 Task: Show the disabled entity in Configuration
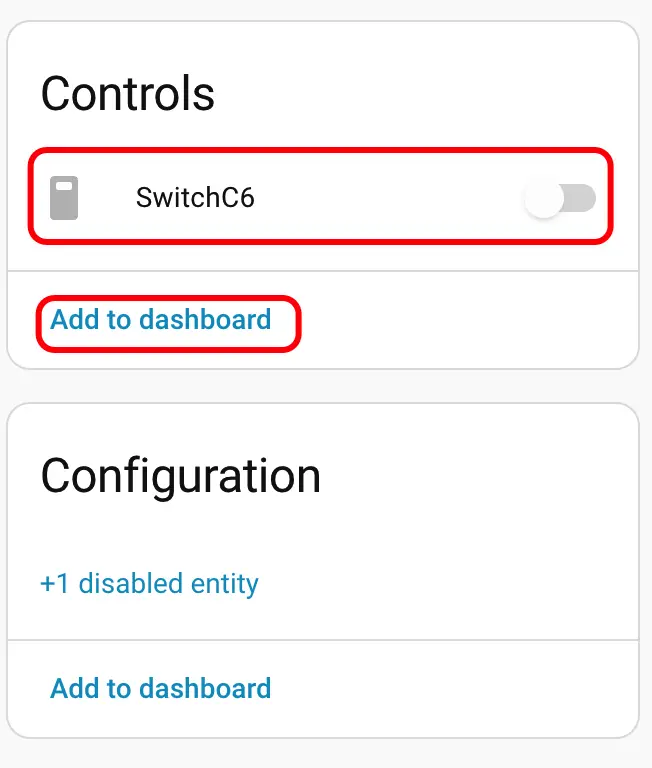point(149,583)
